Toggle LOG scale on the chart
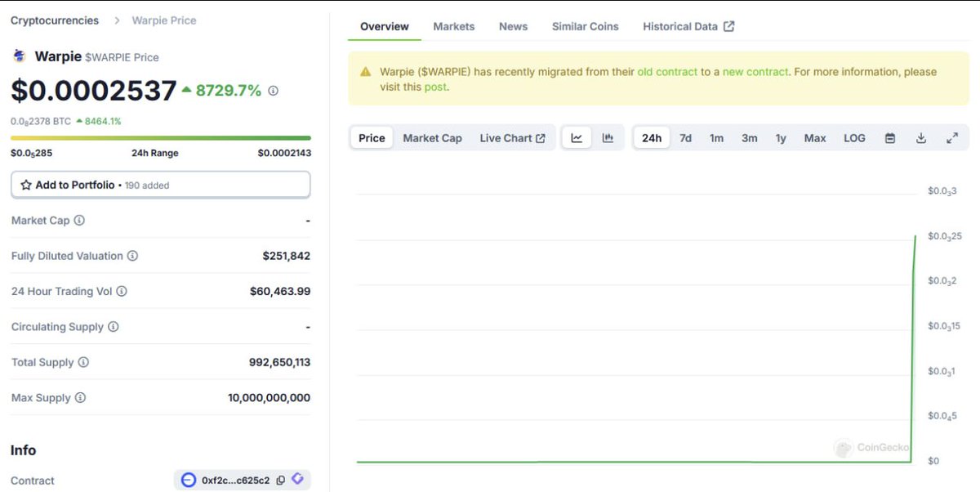The image size is (980, 492). [x=854, y=138]
